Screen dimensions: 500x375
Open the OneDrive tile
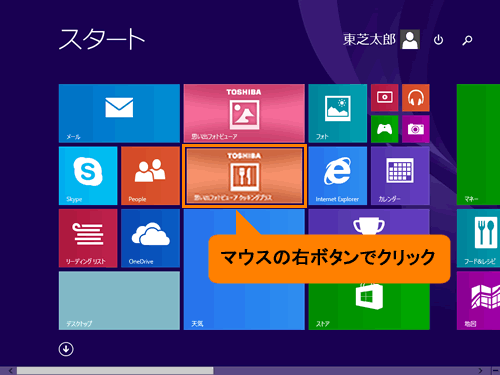[x=150, y=238]
